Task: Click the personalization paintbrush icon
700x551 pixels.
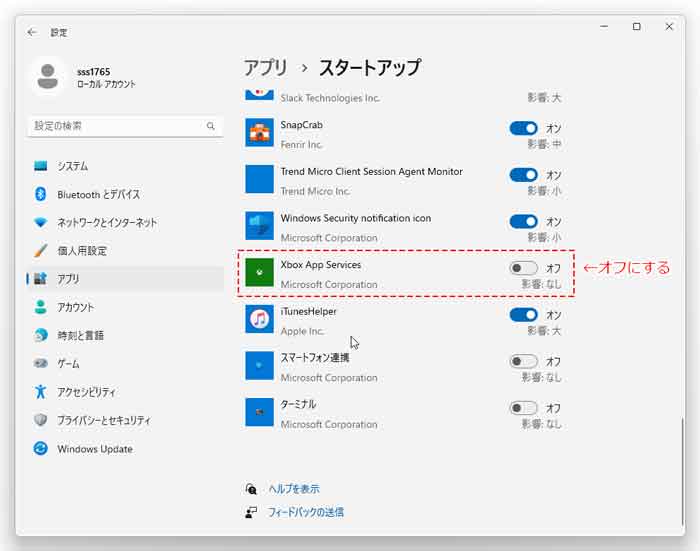Action: [41, 250]
